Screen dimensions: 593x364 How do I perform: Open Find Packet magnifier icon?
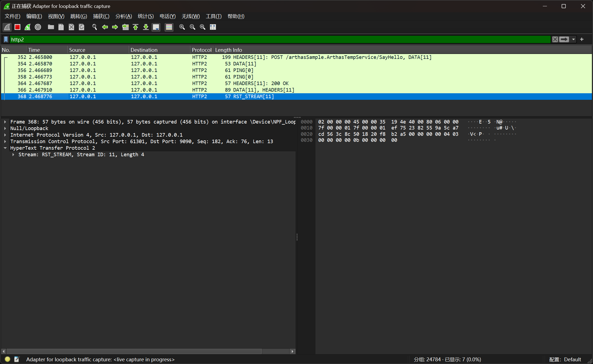pos(95,27)
